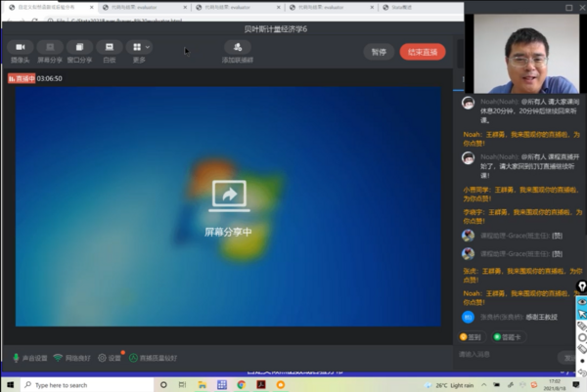Click the red 直播中 live status badge

pyautogui.click(x=22, y=78)
